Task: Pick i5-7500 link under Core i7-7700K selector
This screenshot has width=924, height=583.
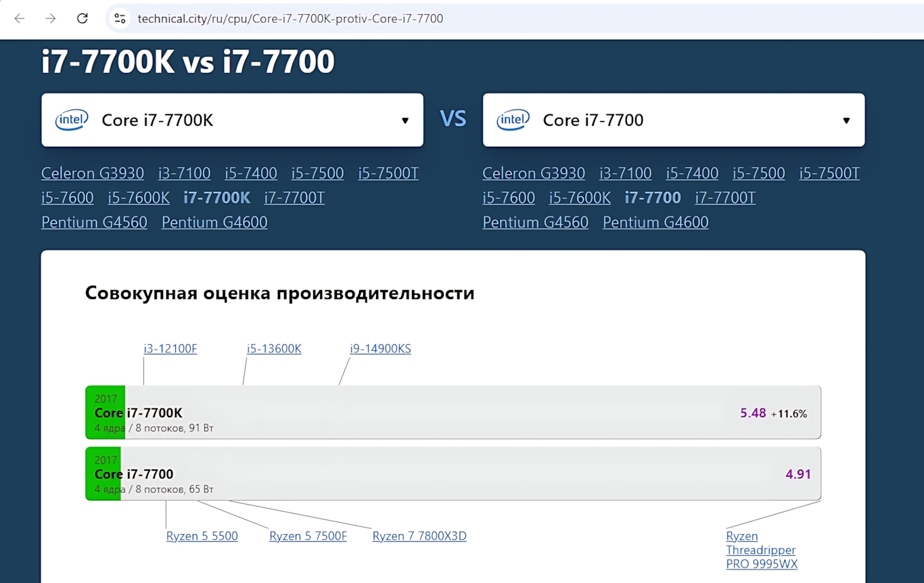Action: (x=318, y=173)
